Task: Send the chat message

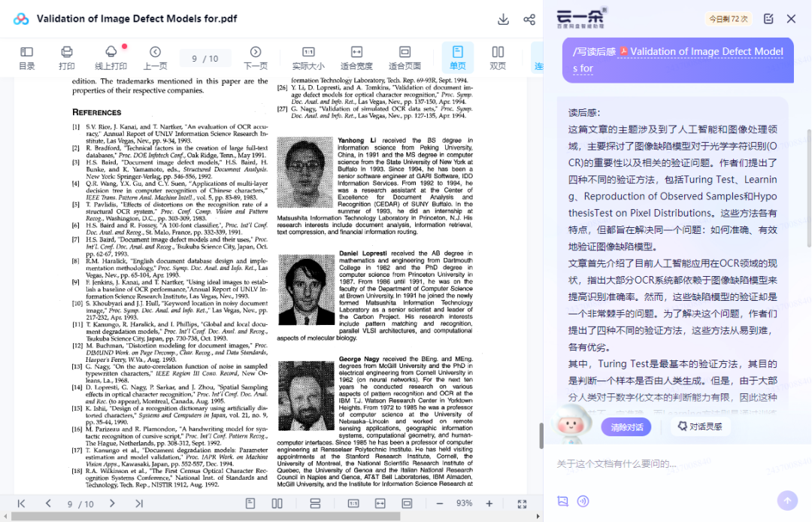Action: (x=787, y=500)
